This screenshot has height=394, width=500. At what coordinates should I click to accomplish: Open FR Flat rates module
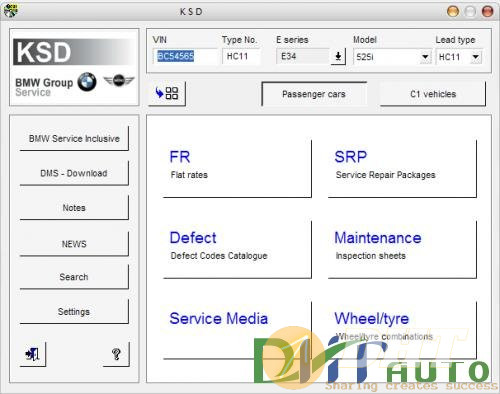click(237, 169)
